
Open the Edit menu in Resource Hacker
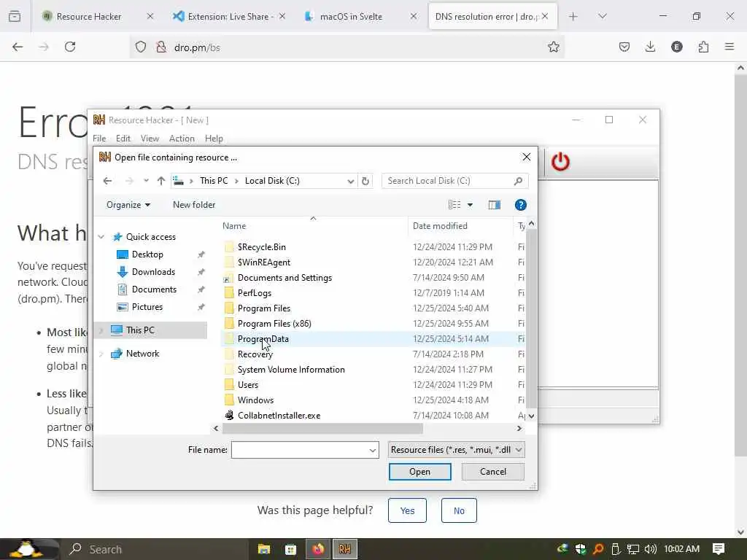click(123, 139)
